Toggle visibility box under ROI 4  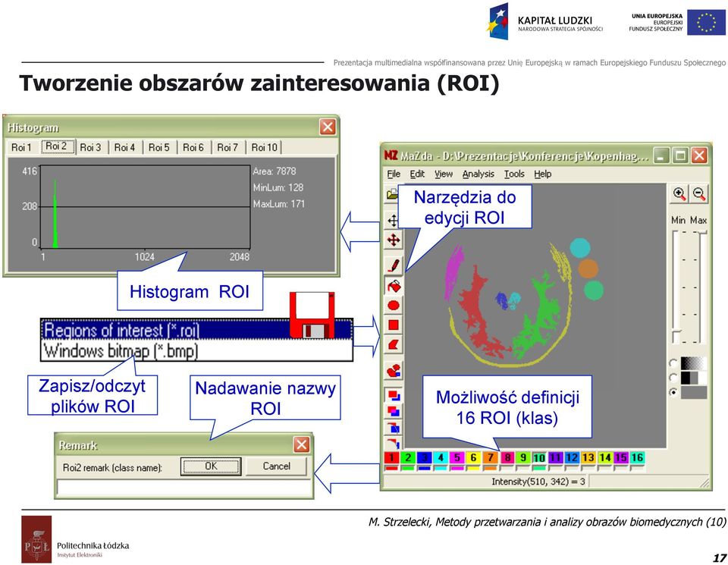tap(441, 469)
